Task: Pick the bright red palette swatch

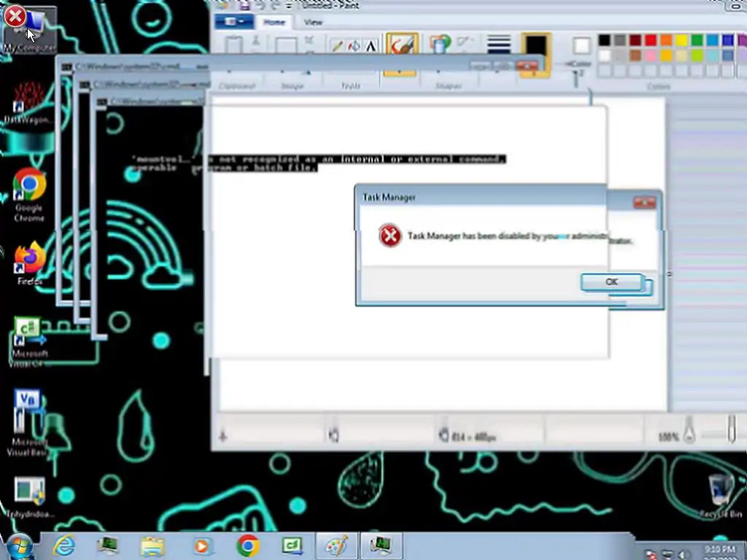Action: pyautogui.click(x=650, y=40)
